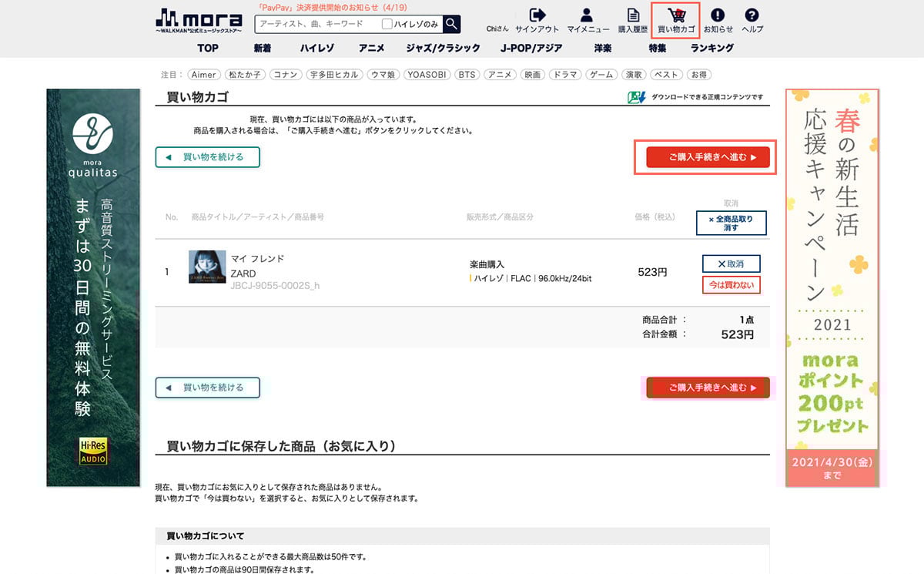
Task: Select the 映画 tag
Action: pyautogui.click(x=532, y=75)
